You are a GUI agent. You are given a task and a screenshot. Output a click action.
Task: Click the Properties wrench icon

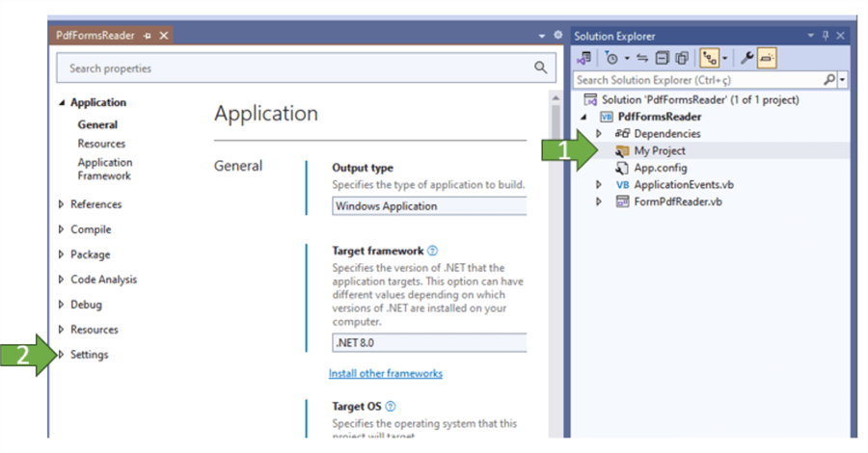746,58
